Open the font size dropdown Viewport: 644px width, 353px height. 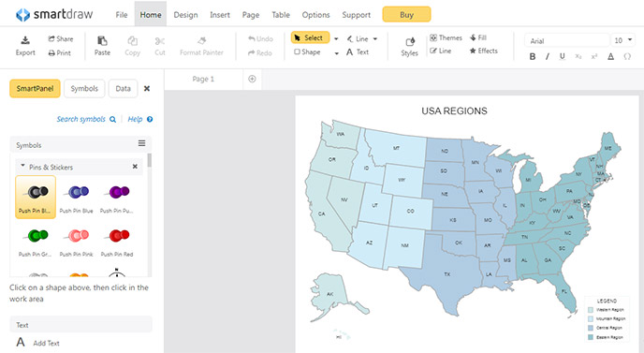point(623,40)
